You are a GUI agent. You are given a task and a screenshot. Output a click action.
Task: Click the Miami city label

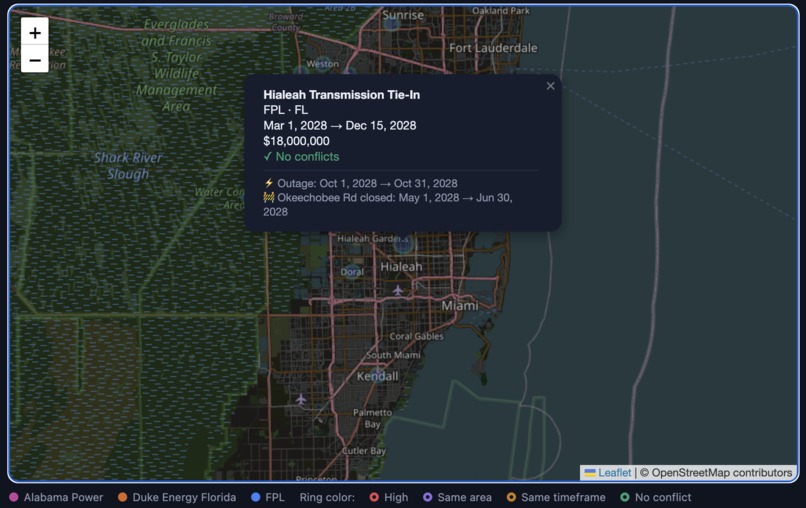pyautogui.click(x=460, y=305)
